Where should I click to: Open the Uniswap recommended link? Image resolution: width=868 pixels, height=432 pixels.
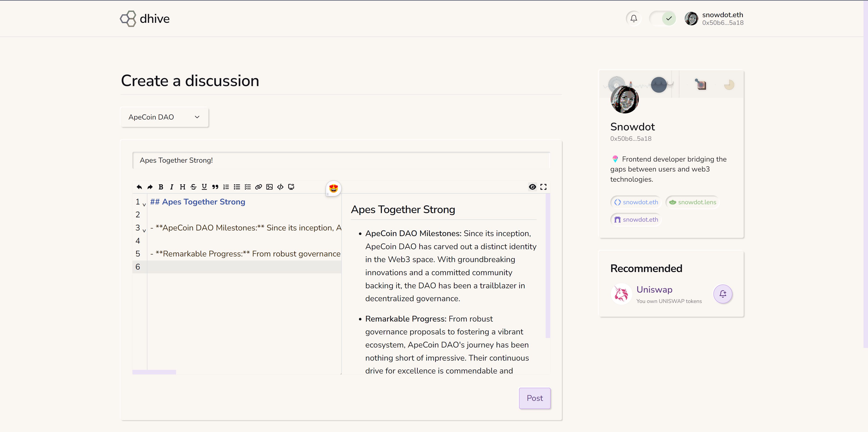pyautogui.click(x=654, y=290)
